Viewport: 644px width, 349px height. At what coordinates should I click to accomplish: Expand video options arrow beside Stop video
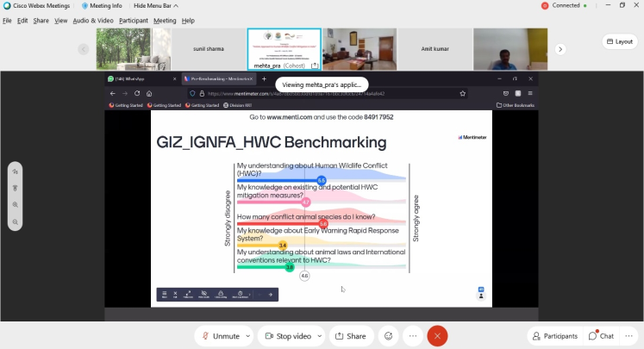point(320,336)
